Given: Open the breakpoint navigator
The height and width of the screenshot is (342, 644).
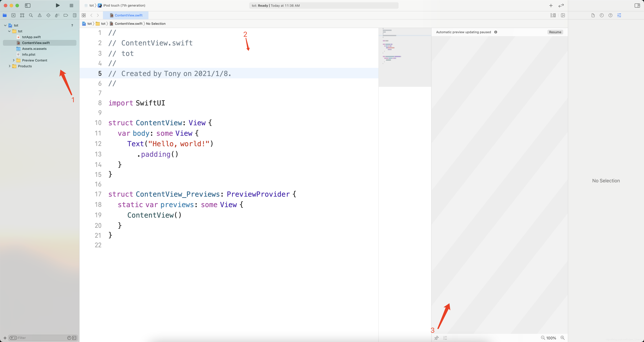Looking at the screenshot, I should (x=66, y=15).
